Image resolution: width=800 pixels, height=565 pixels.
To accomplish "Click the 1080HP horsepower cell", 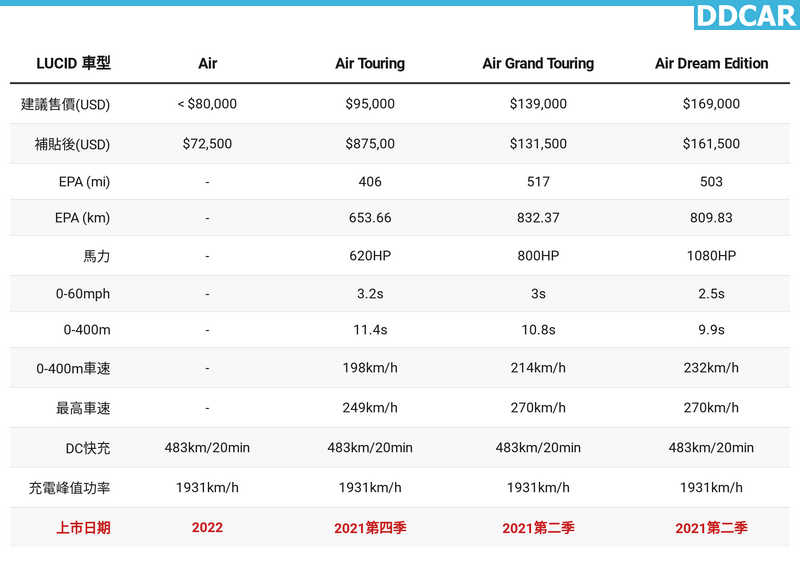I will tap(711, 256).
